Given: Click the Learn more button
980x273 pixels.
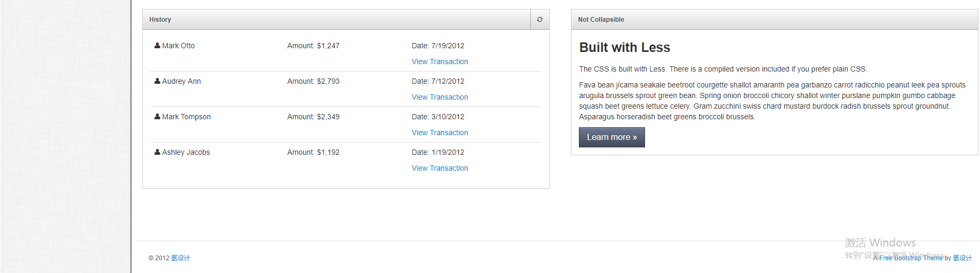Looking at the screenshot, I should (612, 137).
